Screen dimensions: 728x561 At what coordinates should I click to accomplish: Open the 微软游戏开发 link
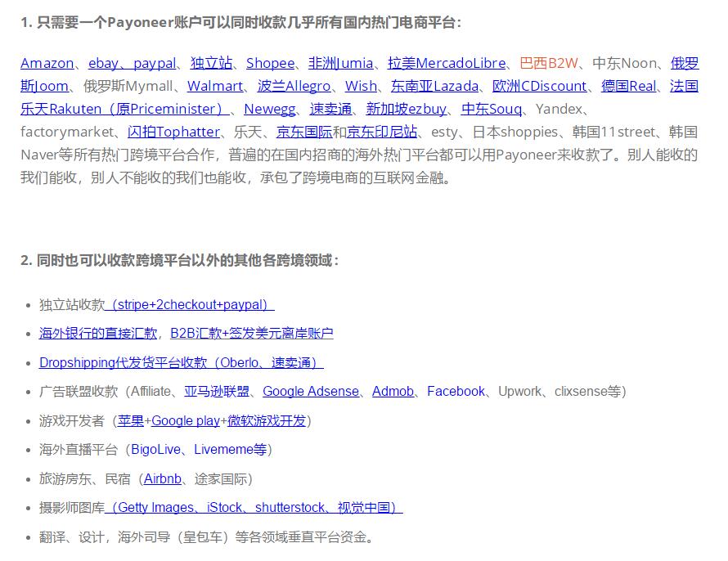267,421
